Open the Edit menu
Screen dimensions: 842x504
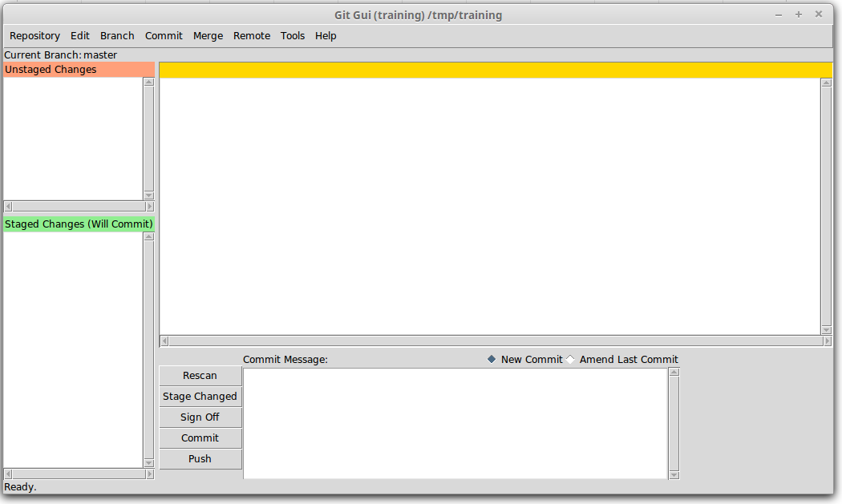coord(80,36)
